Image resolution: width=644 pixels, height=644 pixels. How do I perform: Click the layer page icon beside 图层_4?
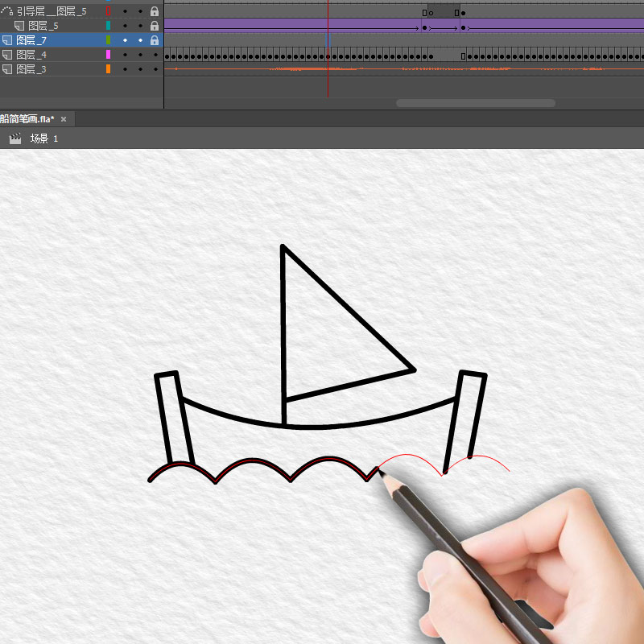click(7, 55)
